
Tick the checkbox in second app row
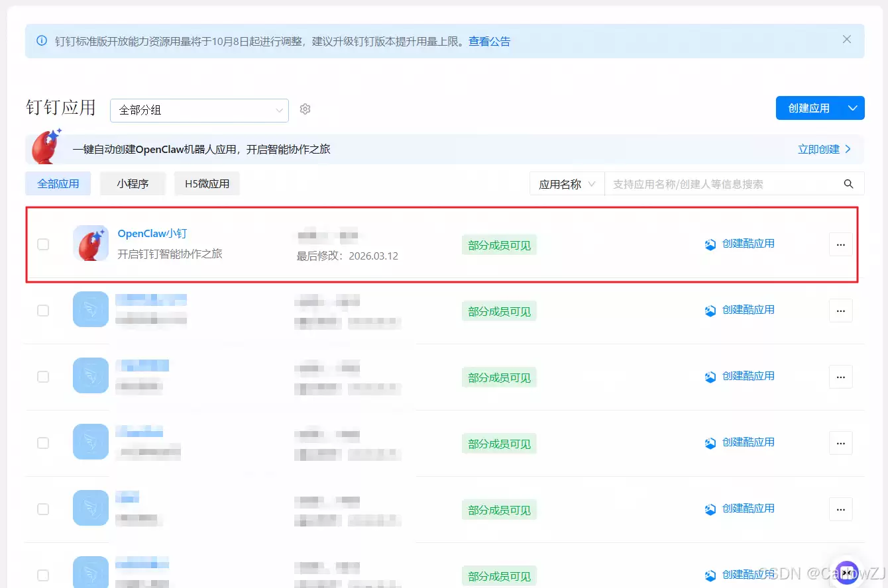[x=43, y=311]
